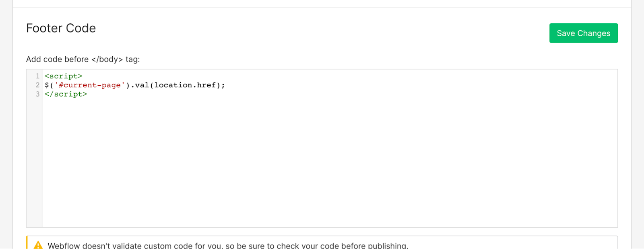Click the semicolon ending line 2
This screenshot has height=249, width=644.
pyautogui.click(x=223, y=85)
